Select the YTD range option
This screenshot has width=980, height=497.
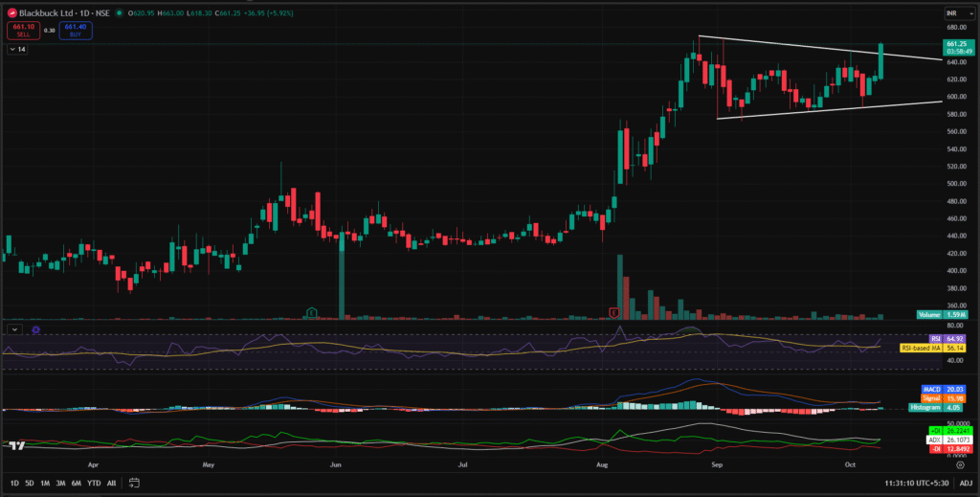pyautogui.click(x=94, y=483)
